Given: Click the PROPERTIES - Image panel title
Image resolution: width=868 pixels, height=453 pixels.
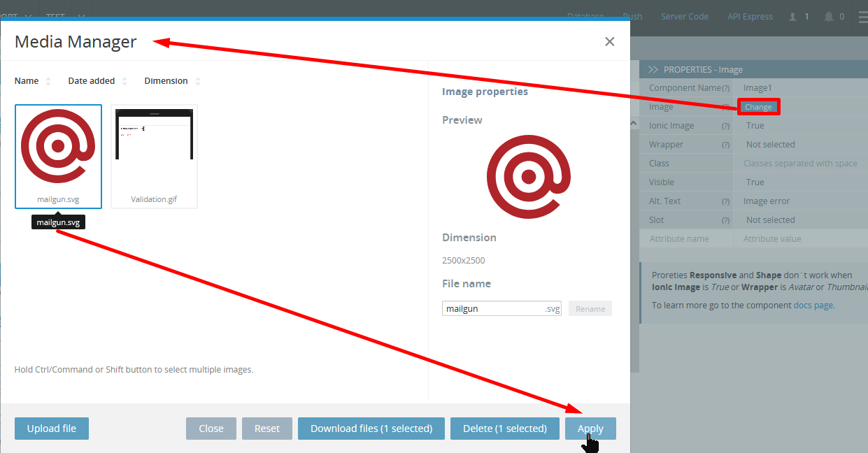Looking at the screenshot, I should [703, 70].
